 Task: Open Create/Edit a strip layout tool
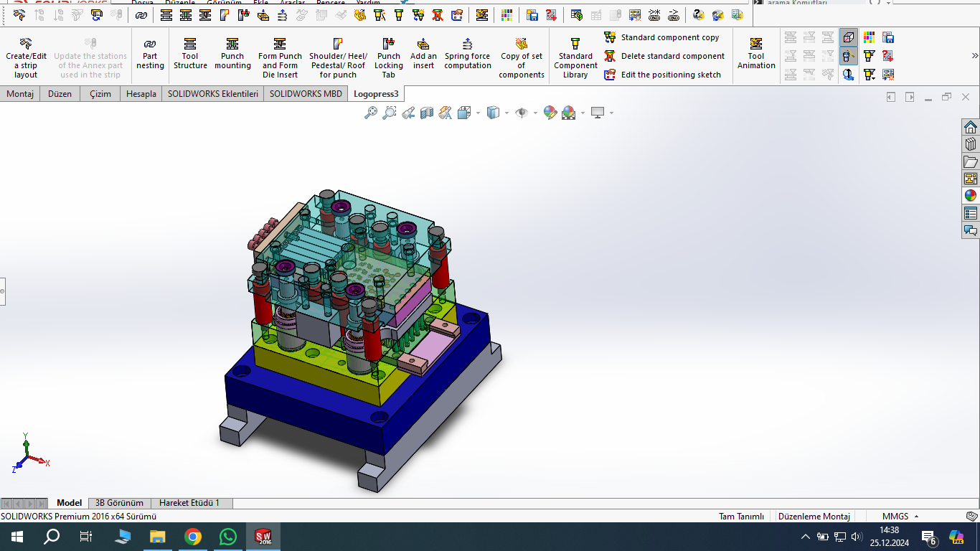click(x=26, y=57)
